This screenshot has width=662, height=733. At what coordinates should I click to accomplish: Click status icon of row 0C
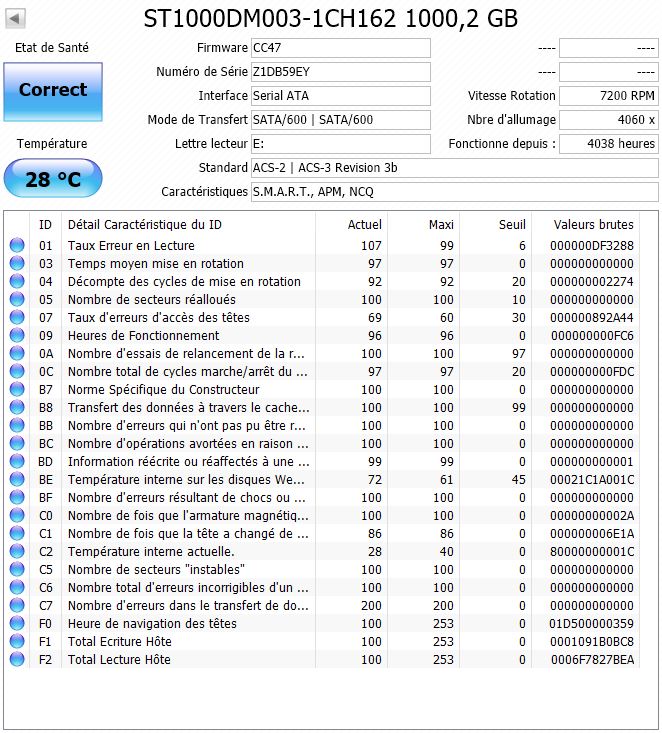coord(17,372)
